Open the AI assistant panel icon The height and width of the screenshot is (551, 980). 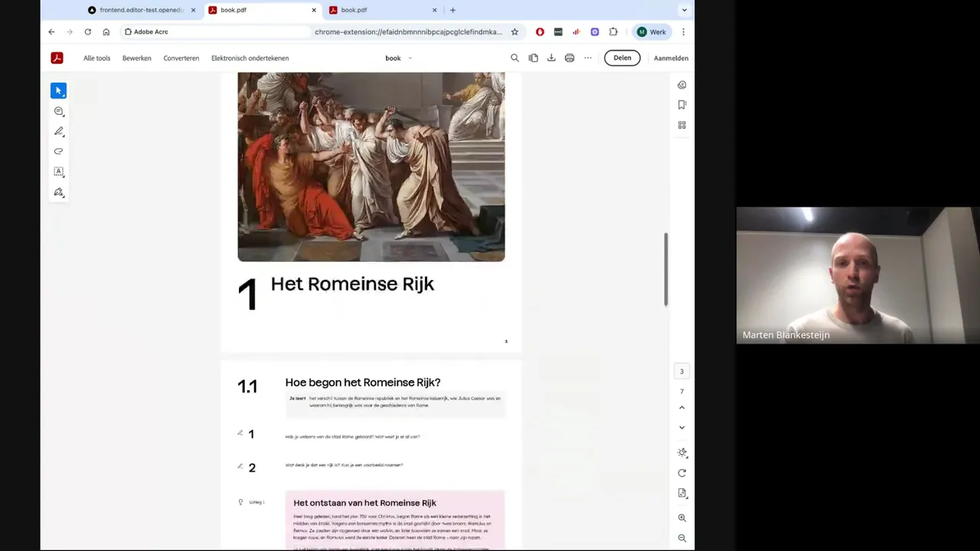(681, 85)
